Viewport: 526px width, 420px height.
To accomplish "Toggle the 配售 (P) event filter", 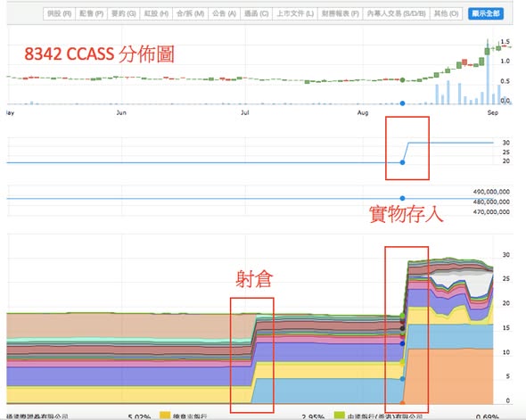I will 91,13.
